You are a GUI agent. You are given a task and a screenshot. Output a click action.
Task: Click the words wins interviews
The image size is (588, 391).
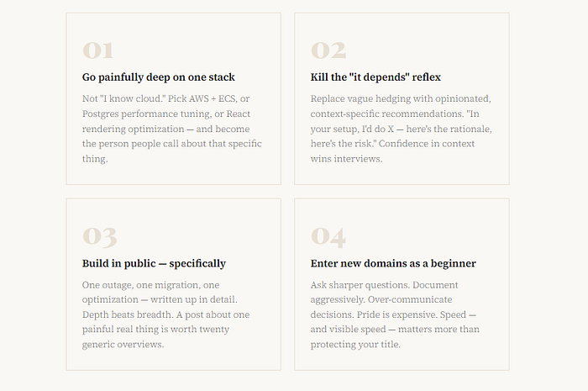(x=346, y=159)
